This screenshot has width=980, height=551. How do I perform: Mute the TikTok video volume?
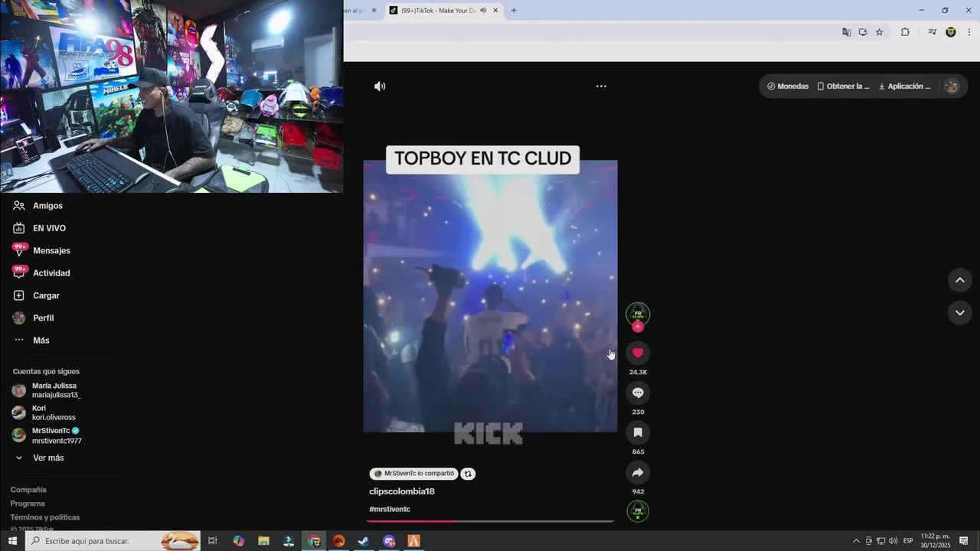(380, 86)
